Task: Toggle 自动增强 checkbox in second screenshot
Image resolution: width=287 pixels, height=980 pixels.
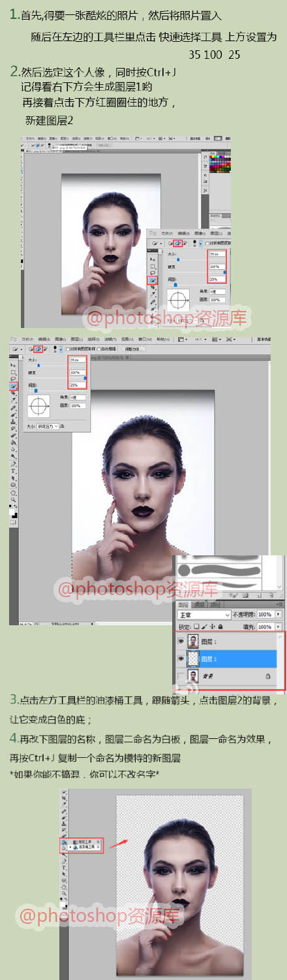Action: (x=99, y=348)
